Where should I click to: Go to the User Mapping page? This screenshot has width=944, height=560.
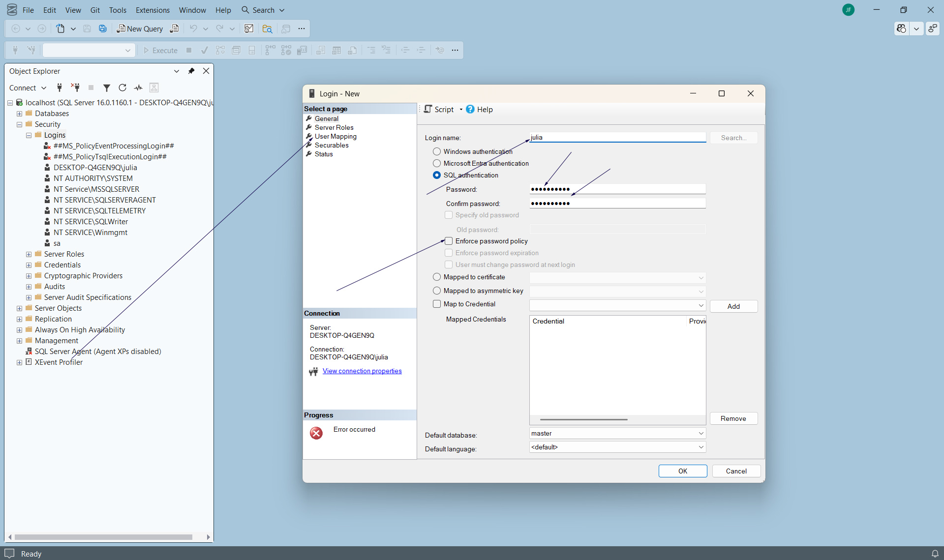[x=335, y=137]
